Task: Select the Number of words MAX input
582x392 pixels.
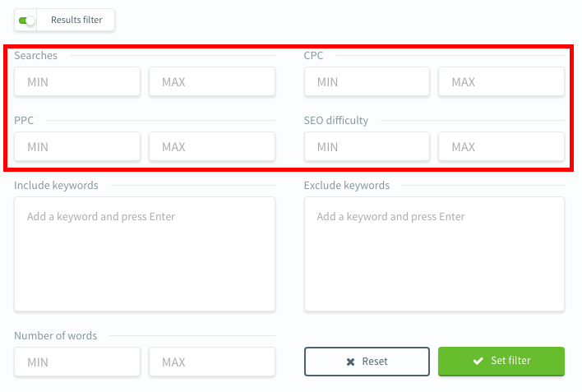Action: click(x=211, y=362)
